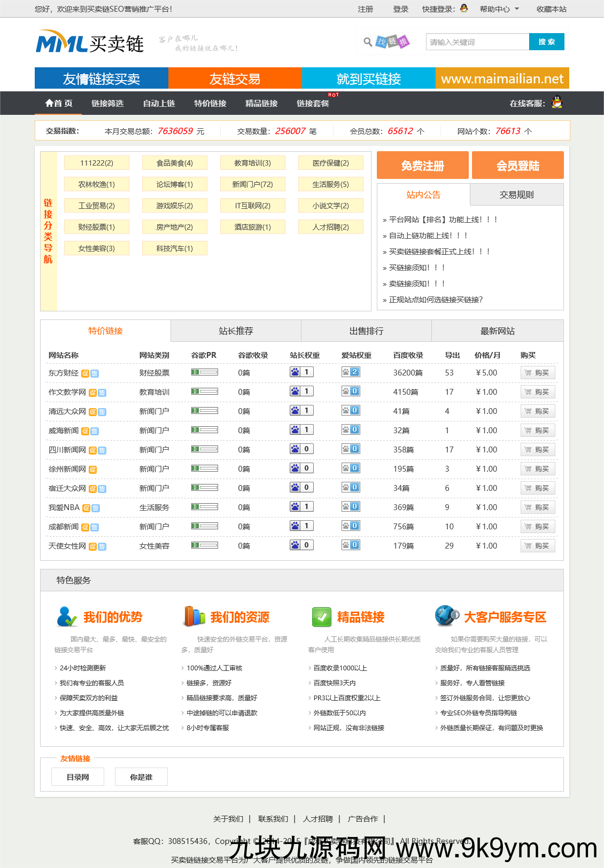The height and width of the screenshot is (868, 604).
Task: Click 广告合作 footer link
Action: pyautogui.click(x=363, y=819)
